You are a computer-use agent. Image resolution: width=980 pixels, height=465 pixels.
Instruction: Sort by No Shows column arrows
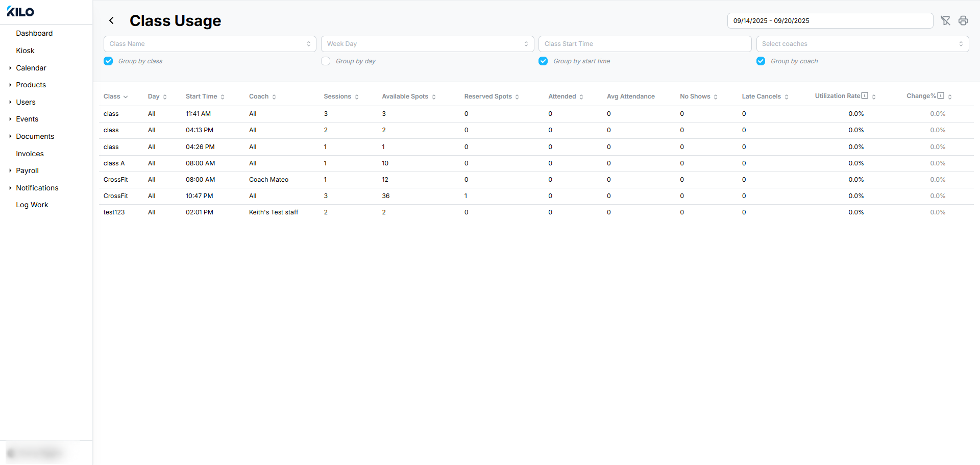point(716,97)
